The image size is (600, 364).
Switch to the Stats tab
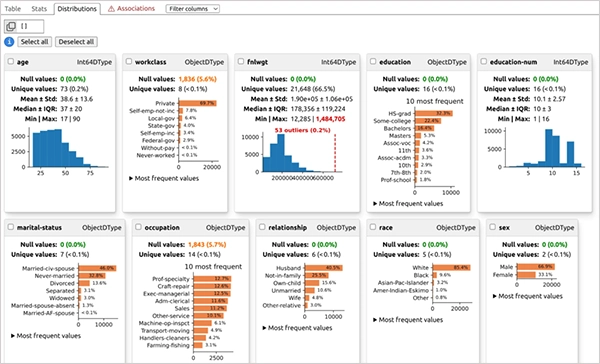pos(39,8)
